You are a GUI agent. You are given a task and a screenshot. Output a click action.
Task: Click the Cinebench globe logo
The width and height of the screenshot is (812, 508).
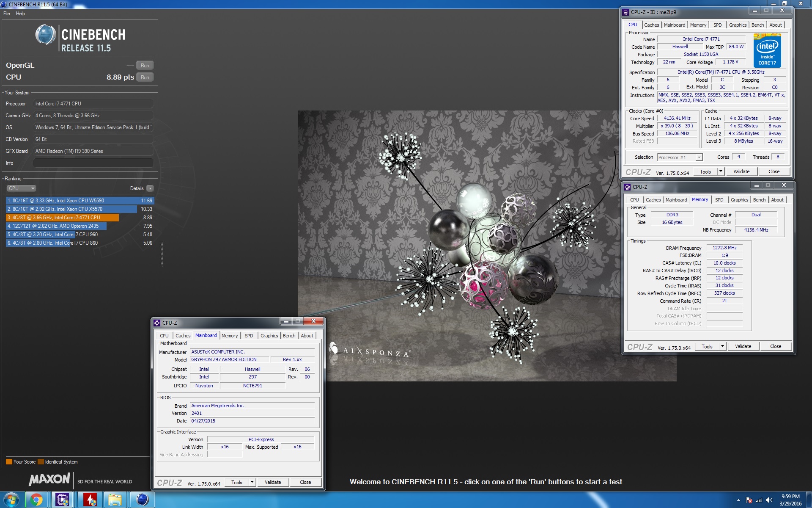coord(46,35)
